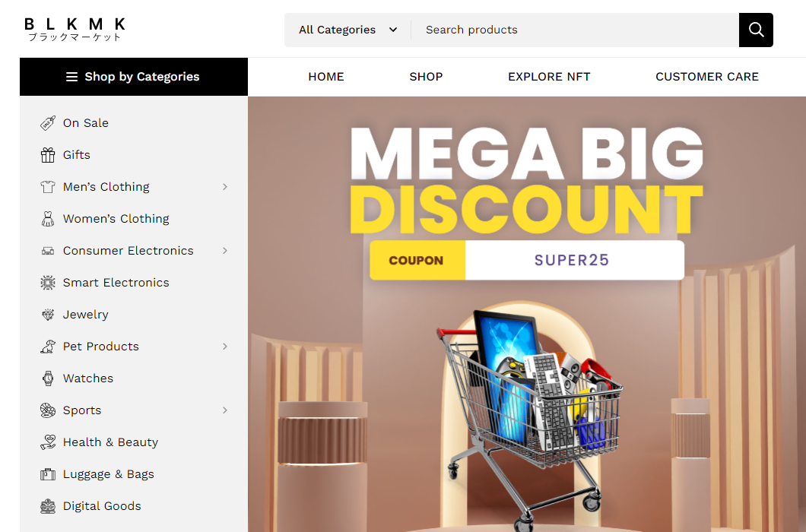Image resolution: width=806 pixels, height=532 pixels.
Task: Go to the SHOP menu item
Action: tap(426, 77)
